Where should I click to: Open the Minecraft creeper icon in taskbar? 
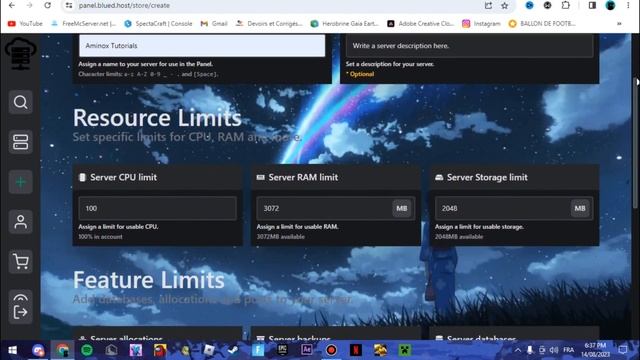[x=404, y=350]
